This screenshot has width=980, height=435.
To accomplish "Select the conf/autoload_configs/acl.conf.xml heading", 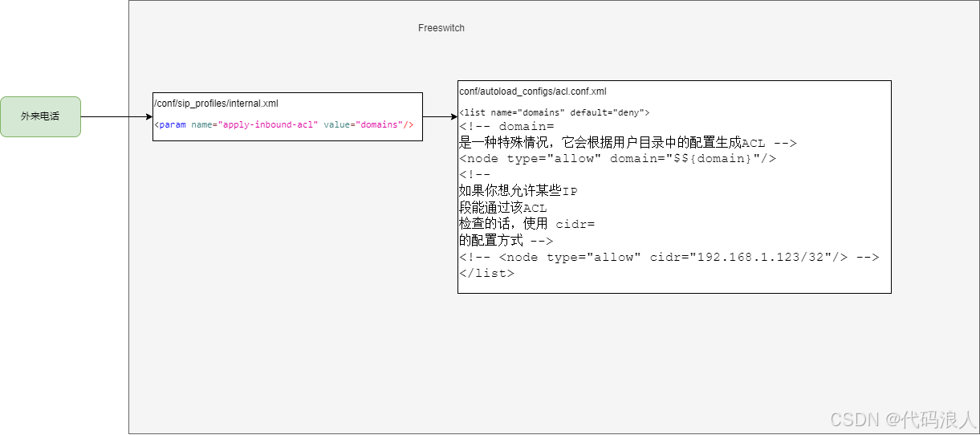I will [533, 91].
